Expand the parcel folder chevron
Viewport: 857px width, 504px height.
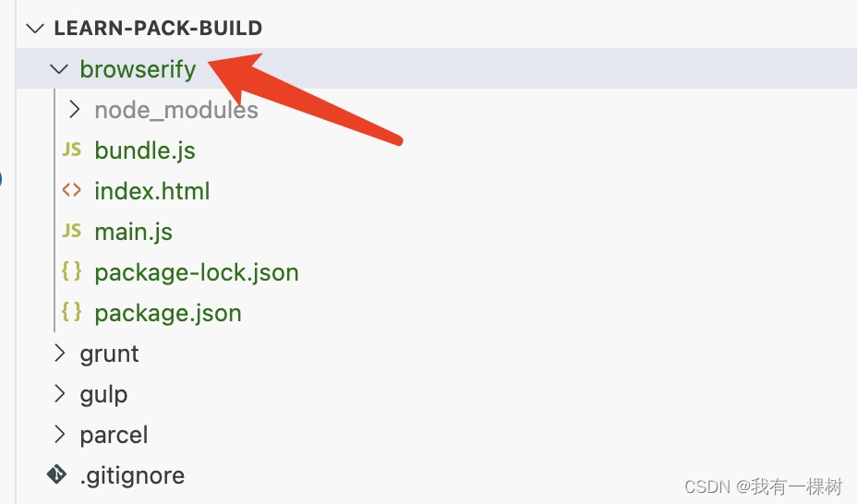[60, 434]
